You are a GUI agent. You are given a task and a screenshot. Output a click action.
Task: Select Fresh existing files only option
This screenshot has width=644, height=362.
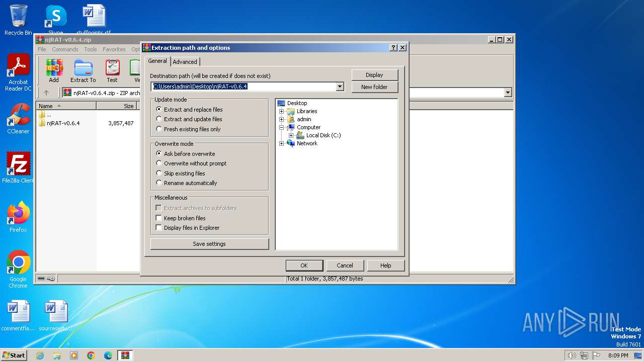point(159,129)
